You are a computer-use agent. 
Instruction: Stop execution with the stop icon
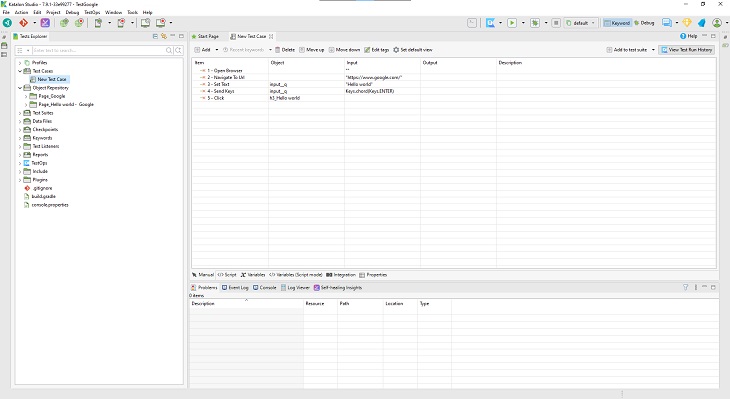pos(556,23)
